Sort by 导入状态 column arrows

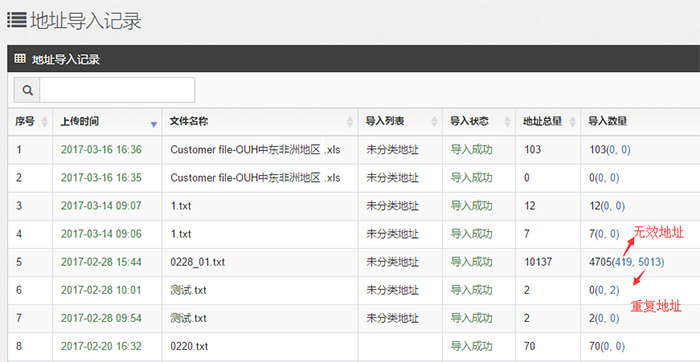(x=507, y=121)
